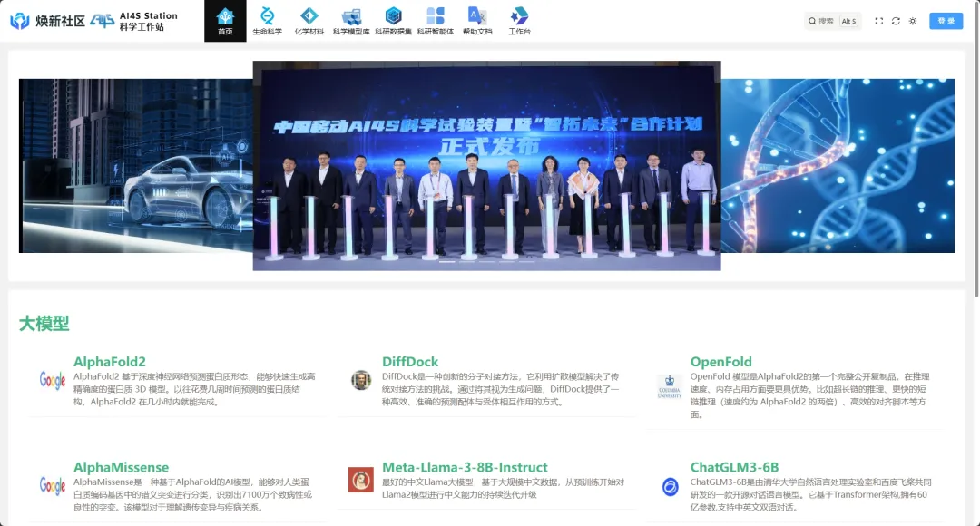
Task: Click the fullscreen icon in header
Action: tap(878, 21)
